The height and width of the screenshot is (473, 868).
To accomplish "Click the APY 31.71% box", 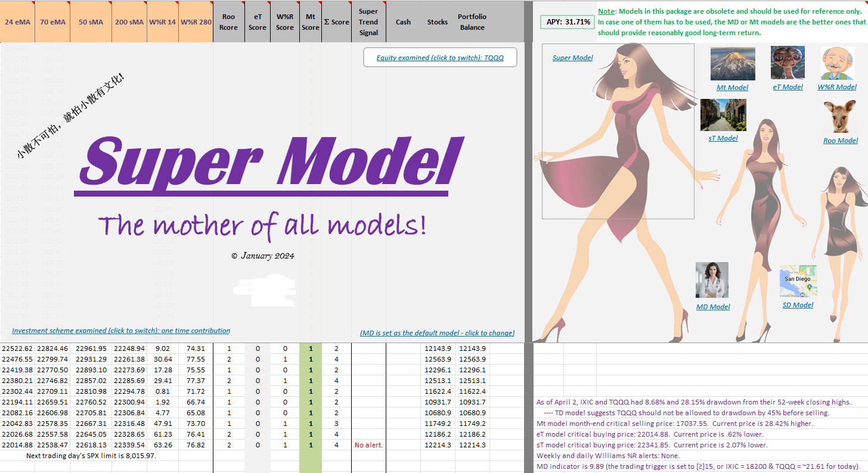I will 567,22.
